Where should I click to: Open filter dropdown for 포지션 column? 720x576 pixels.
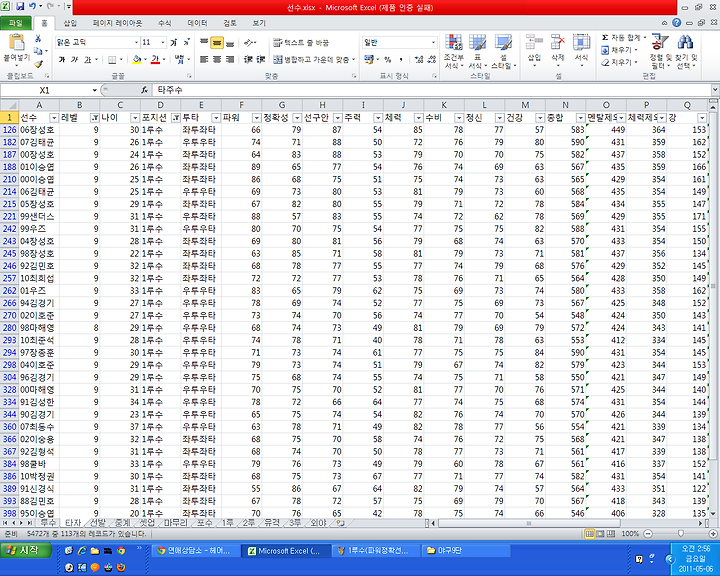tap(175, 118)
